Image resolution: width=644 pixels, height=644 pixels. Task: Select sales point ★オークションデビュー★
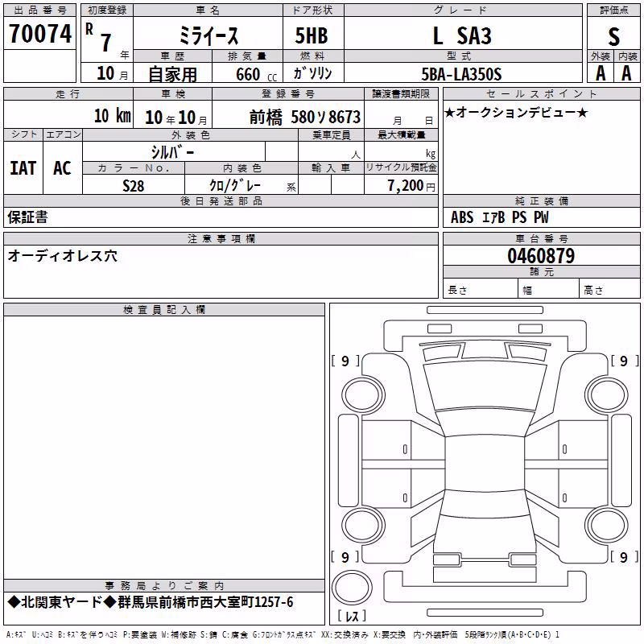516,112
